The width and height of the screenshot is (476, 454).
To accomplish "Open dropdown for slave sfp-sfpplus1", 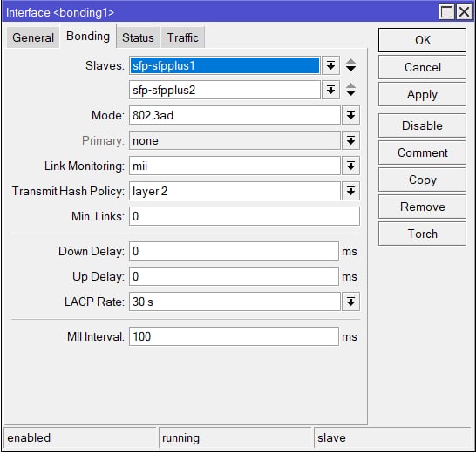I will [x=330, y=65].
